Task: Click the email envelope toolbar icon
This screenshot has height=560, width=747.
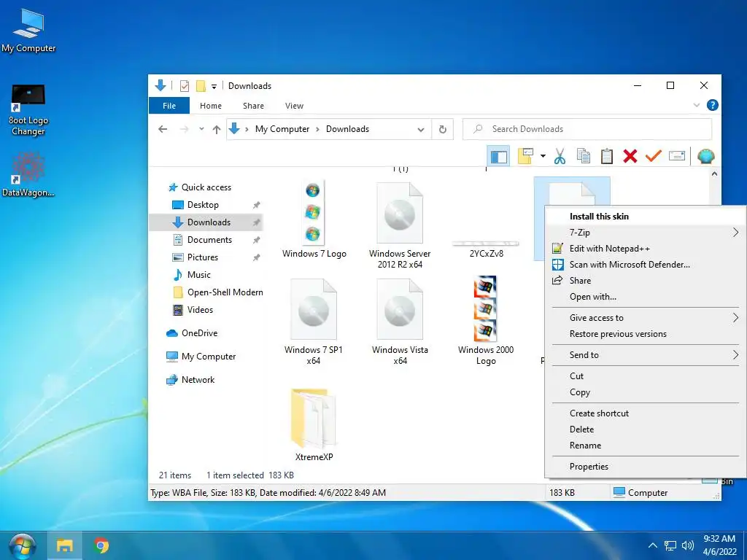Action: (676, 156)
